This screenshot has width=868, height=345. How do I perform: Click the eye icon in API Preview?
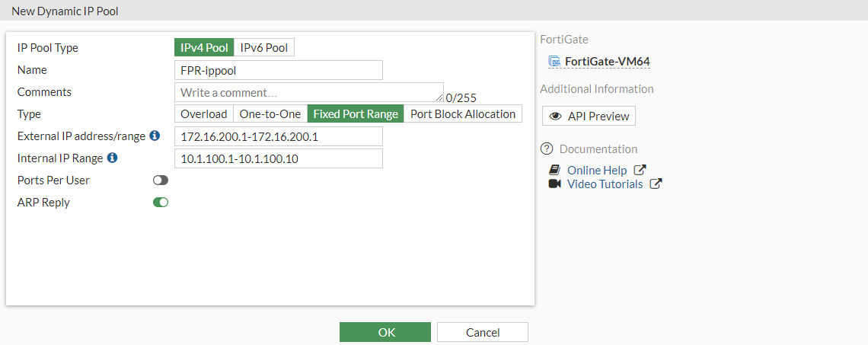point(555,117)
